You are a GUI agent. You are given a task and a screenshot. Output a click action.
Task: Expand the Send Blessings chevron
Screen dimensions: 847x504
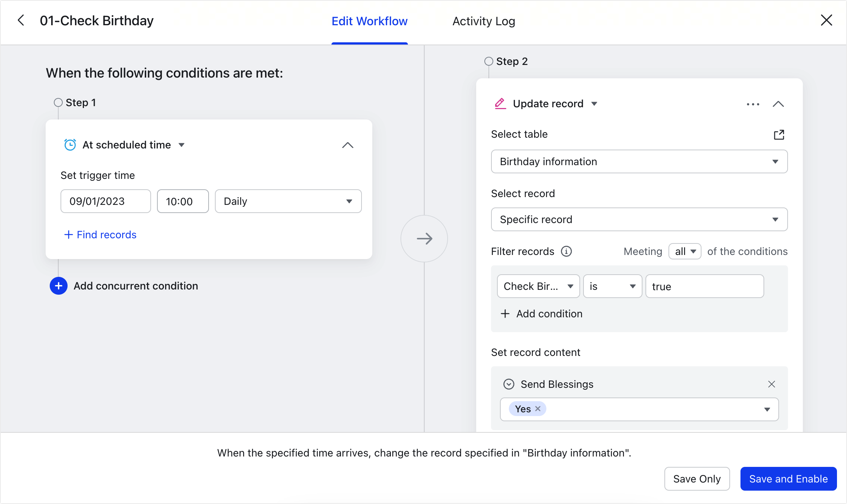pyautogui.click(x=509, y=384)
